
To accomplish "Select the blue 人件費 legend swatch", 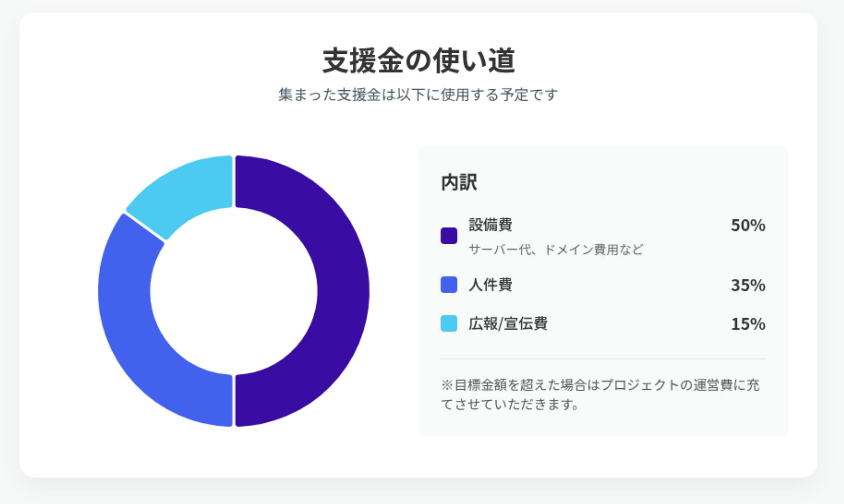I will point(449,285).
